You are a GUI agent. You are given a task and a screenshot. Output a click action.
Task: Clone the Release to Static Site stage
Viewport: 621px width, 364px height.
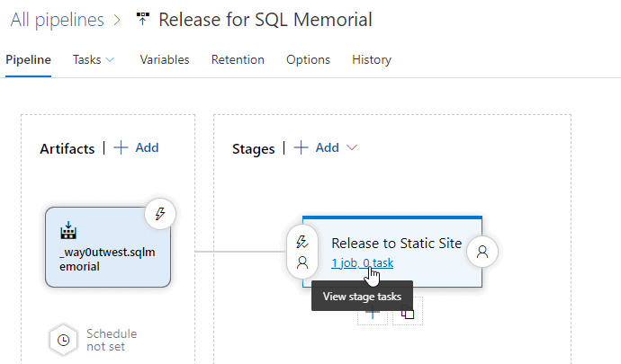[408, 313]
